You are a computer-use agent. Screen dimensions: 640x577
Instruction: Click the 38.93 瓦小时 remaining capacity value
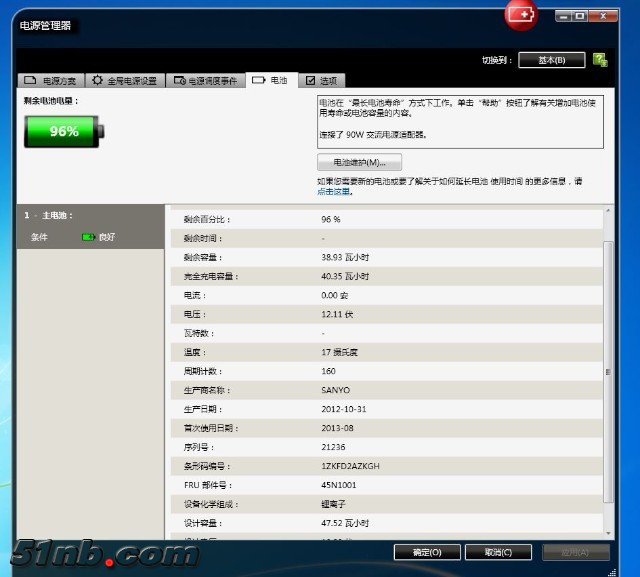[345, 257]
